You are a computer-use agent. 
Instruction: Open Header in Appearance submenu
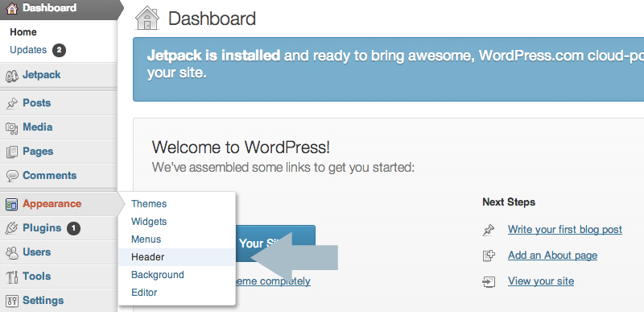coord(148,257)
